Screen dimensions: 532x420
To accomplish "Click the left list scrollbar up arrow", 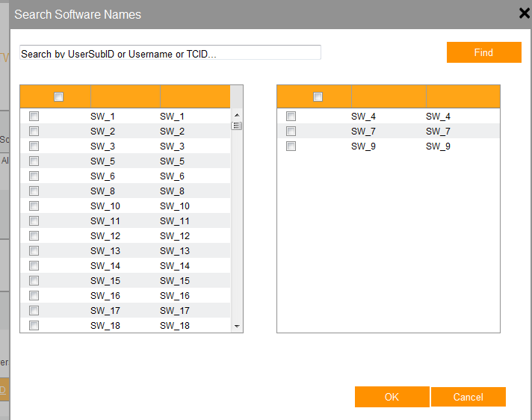I will pos(237,115).
